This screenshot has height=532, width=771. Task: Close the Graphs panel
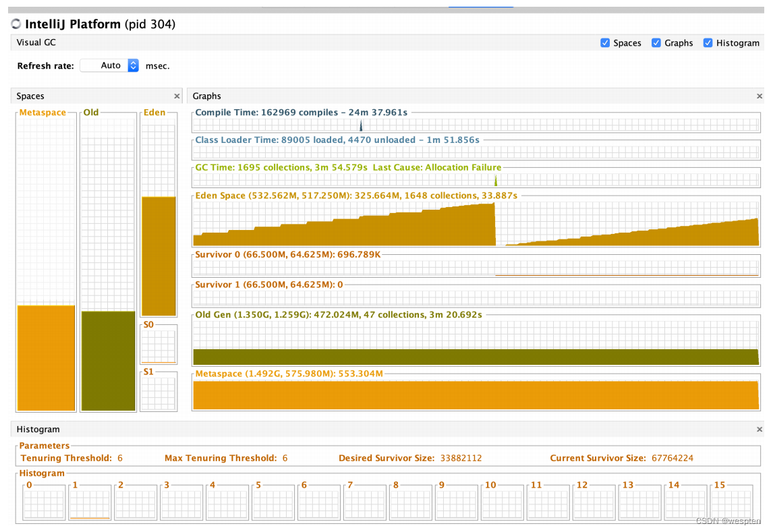coord(760,96)
